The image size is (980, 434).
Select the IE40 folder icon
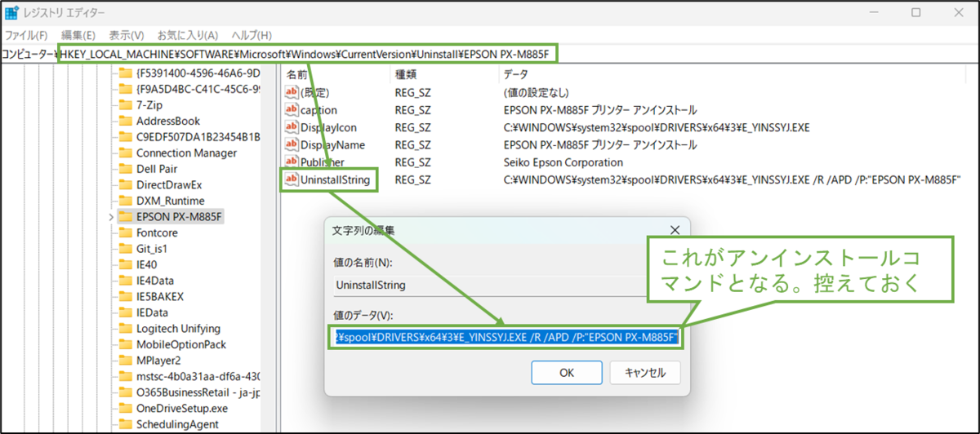(x=125, y=264)
